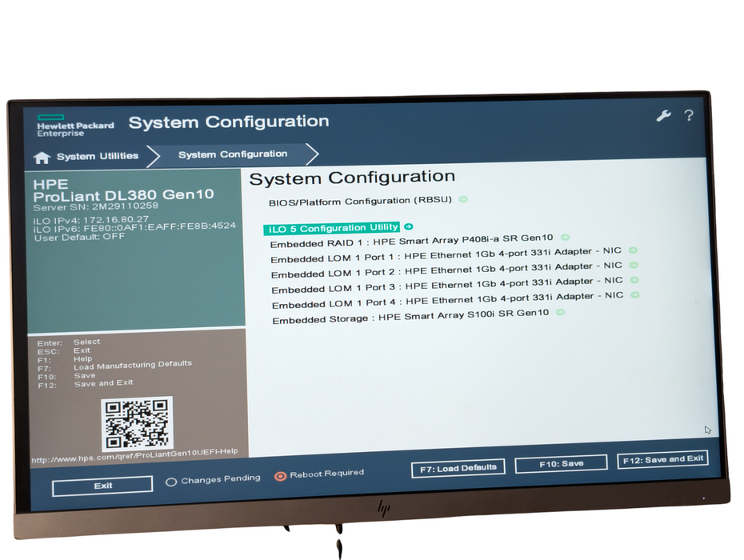744x560 pixels.
Task: Click the F12: Save and Exit button
Action: coord(662,459)
